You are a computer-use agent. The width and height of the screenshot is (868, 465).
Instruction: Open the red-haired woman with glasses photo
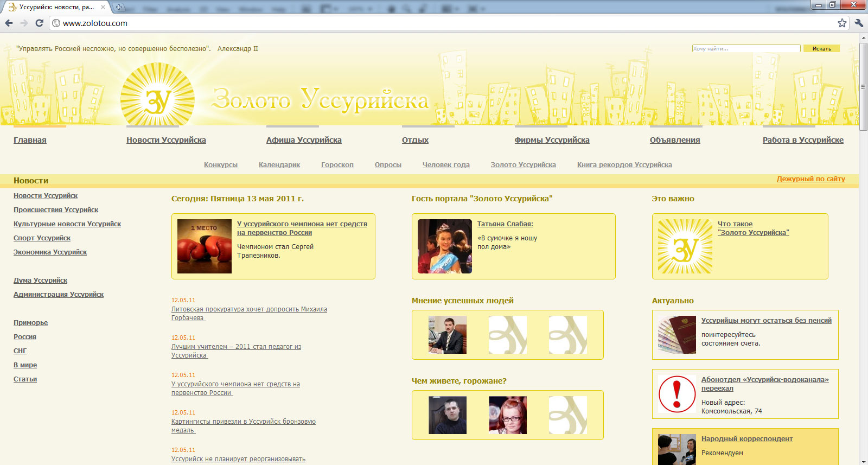tap(508, 415)
